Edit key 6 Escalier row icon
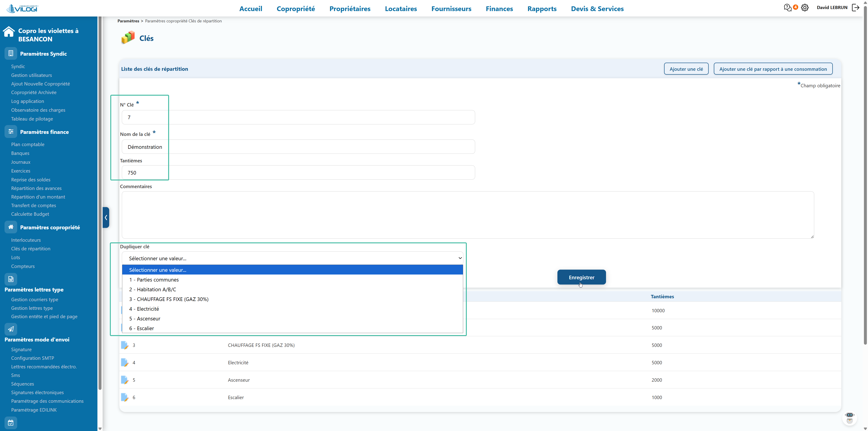Screen dimensions: 868x431 coord(125,397)
